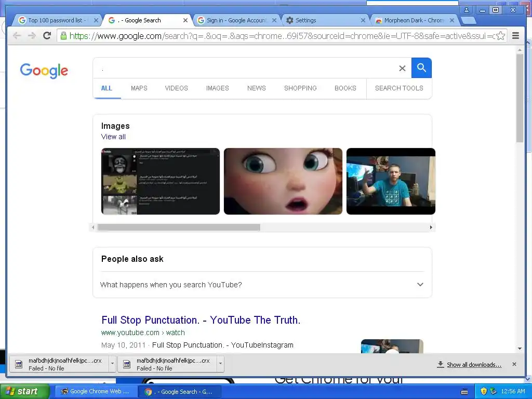Click the second failed crx file icon
This screenshot has width=532, height=399.
coord(127,364)
